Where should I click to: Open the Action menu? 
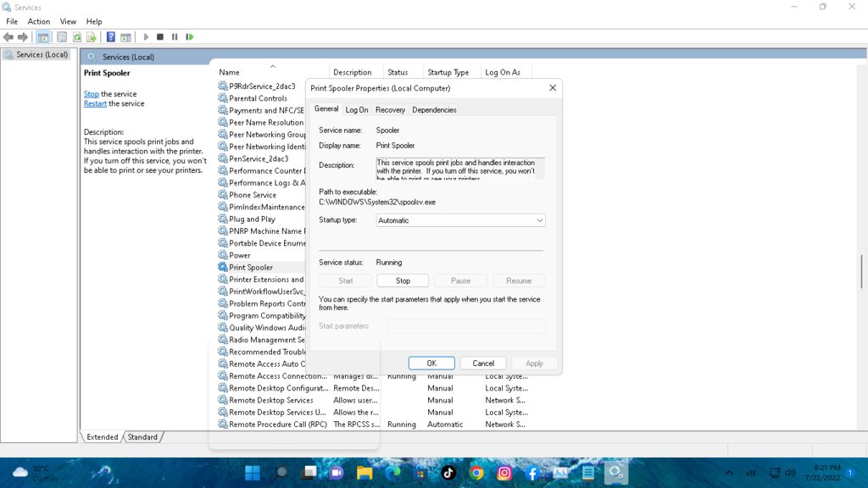pos(39,21)
